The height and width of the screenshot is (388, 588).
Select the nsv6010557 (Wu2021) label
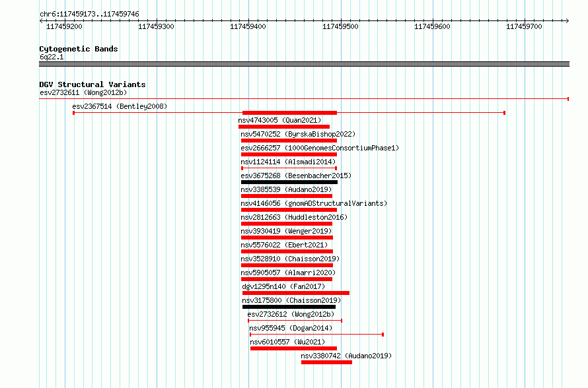coord(287,342)
